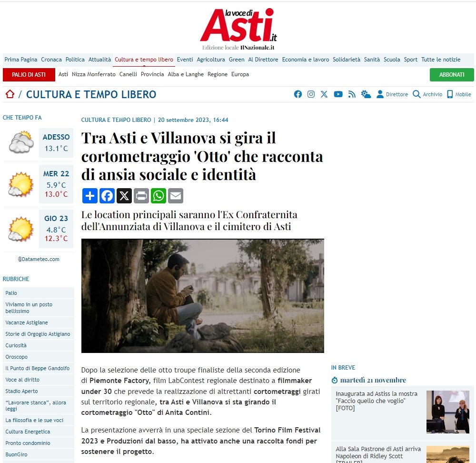Open the Datameteo weather credit link
476x463 pixels.
38,259
